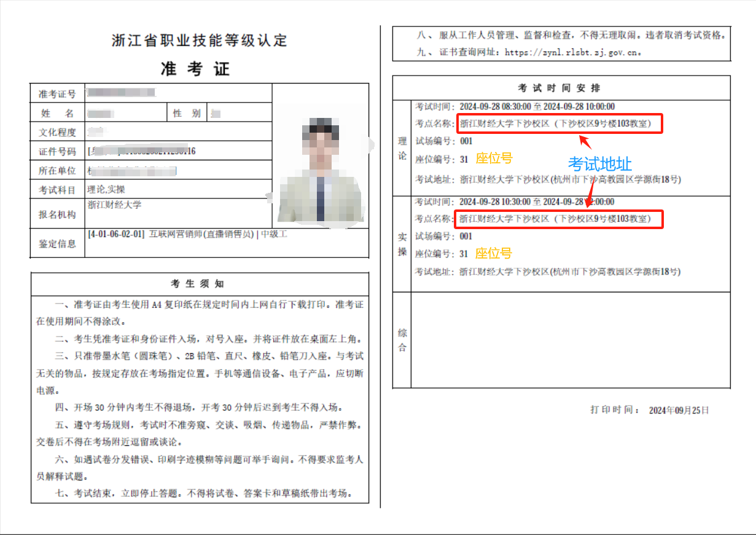Select the 考试时间安排 table header
756x535 pixels.
click(x=562, y=88)
